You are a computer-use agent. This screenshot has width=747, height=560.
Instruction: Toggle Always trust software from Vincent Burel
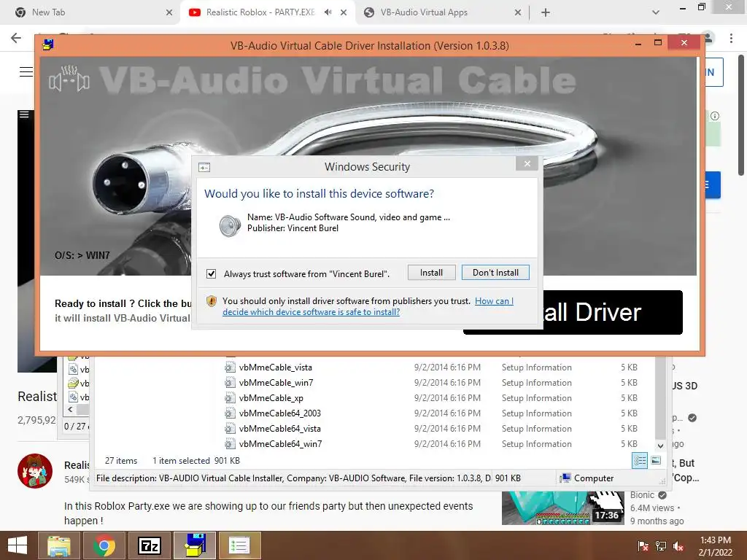coord(211,274)
